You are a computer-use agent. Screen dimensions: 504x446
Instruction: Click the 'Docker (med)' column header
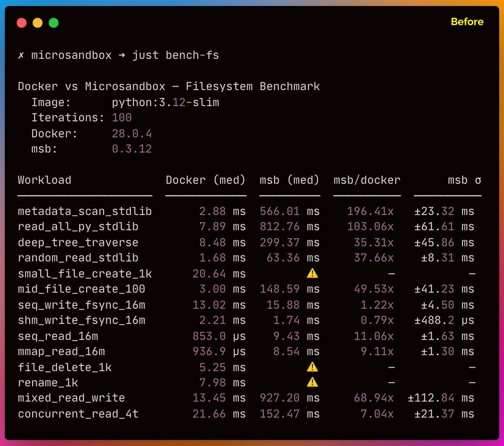point(206,180)
